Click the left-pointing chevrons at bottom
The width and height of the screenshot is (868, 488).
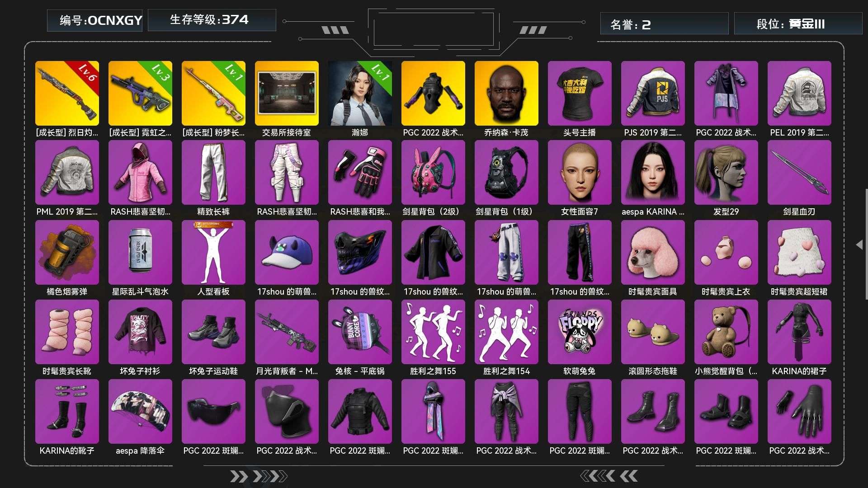pos(609,476)
